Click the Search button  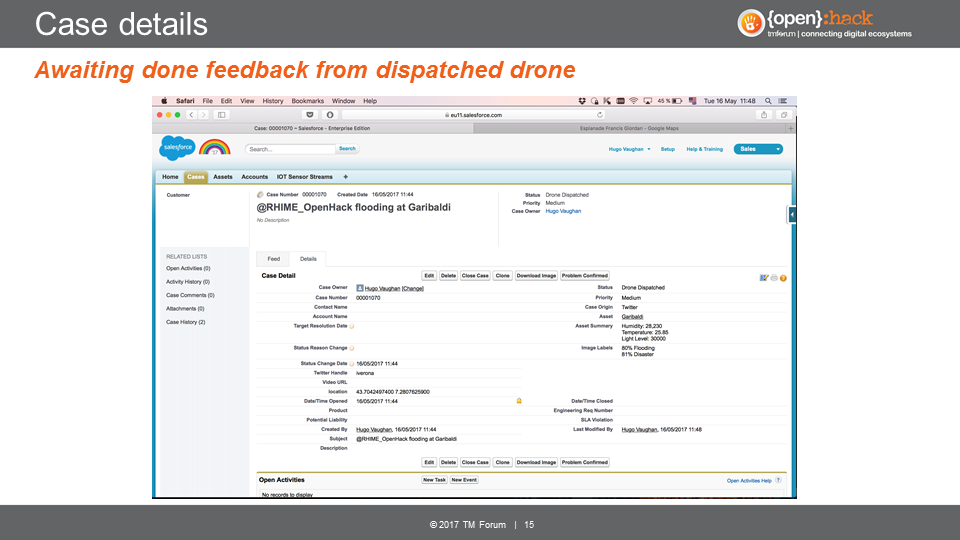click(347, 149)
